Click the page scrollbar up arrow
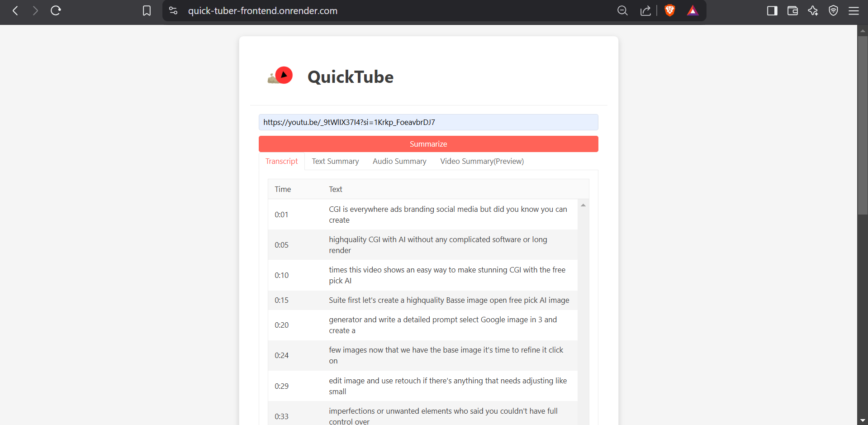 (863, 31)
